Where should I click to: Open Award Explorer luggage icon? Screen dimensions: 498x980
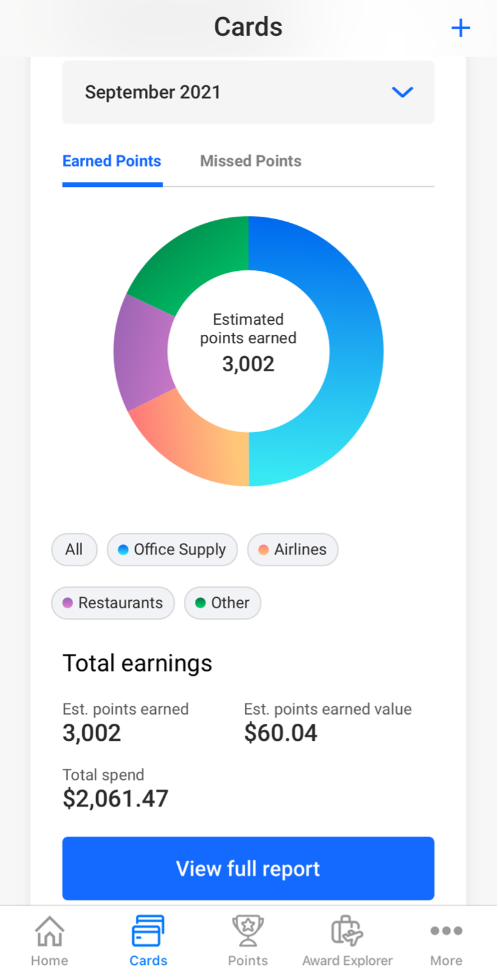click(347, 932)
